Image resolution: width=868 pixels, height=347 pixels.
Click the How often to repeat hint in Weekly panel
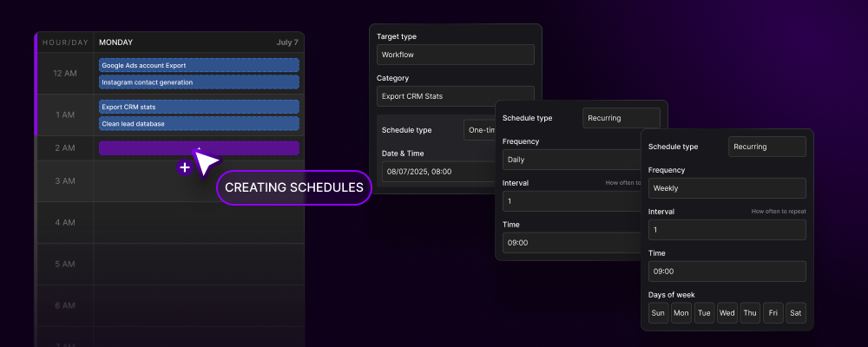pyautogui.click(x=779, y=212)
